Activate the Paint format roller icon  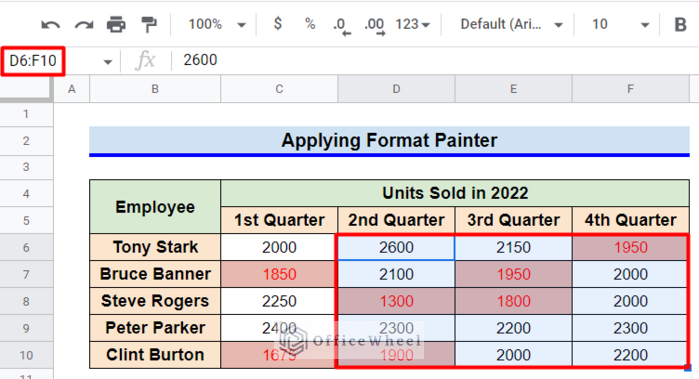click(x=149, y=24)
